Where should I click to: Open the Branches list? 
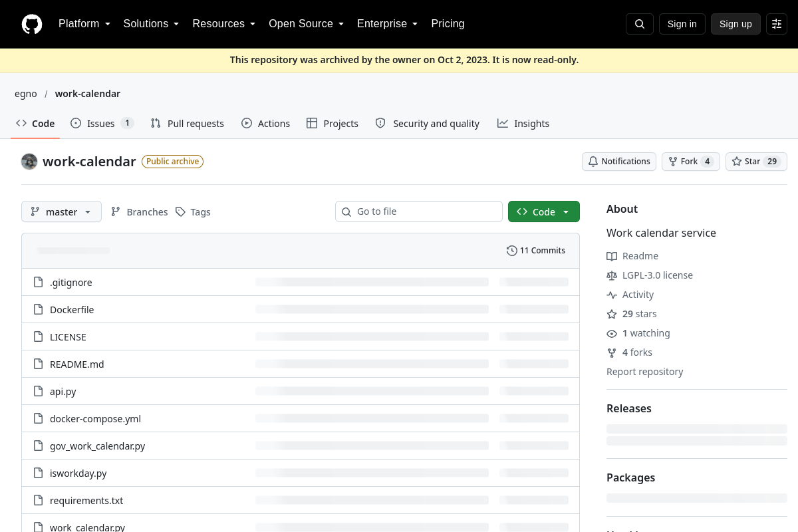139,211
